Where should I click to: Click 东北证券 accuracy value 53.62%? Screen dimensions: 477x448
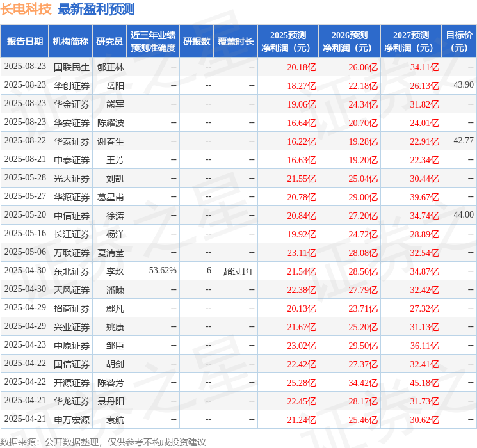click(x=163, y=270)
